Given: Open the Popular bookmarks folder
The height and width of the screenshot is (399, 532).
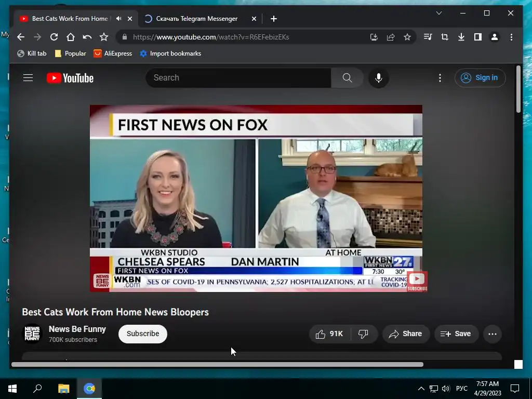Looking at the screenshot, I should pos(71,54).
